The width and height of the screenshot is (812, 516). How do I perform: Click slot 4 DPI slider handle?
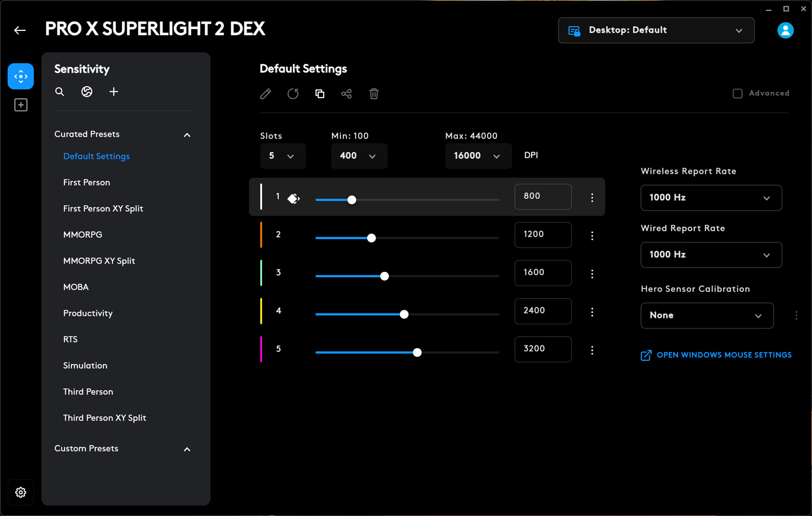coord(404,314)
